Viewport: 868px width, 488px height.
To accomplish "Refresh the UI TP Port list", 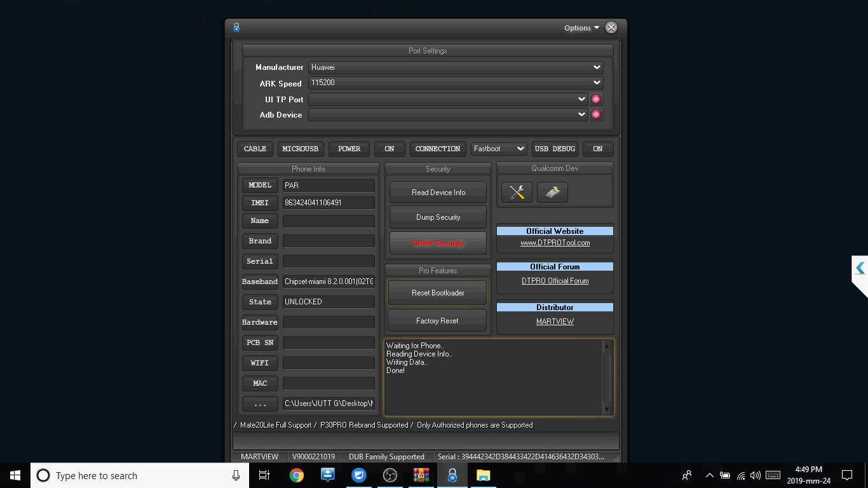I will [x=596, y=99].
